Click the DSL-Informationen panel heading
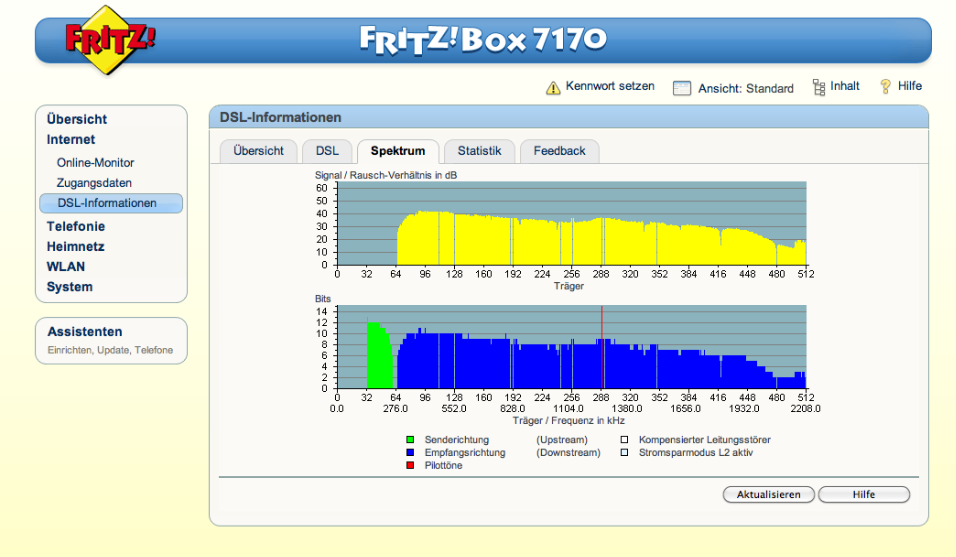Screen dimensions: 956x557 click(x=280, y=117)
